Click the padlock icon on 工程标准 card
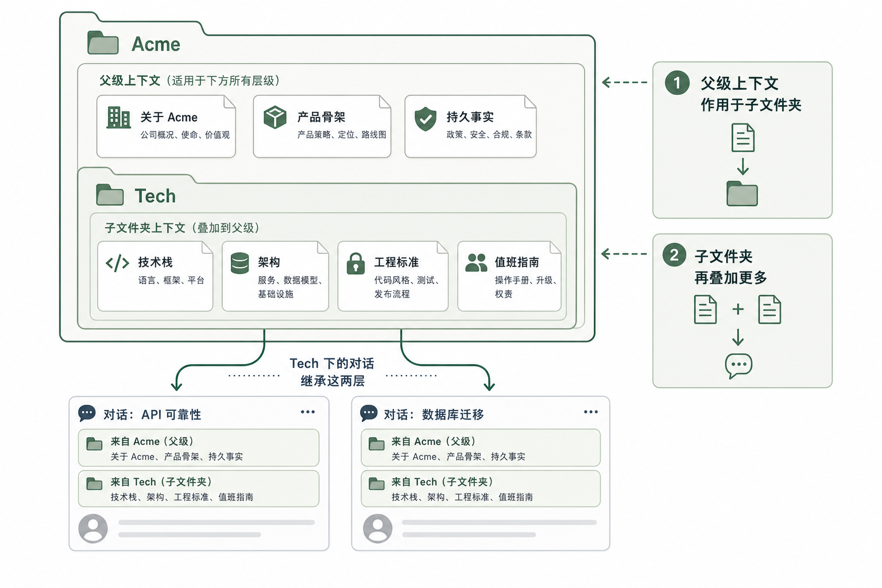 click(x=355, y=264)
